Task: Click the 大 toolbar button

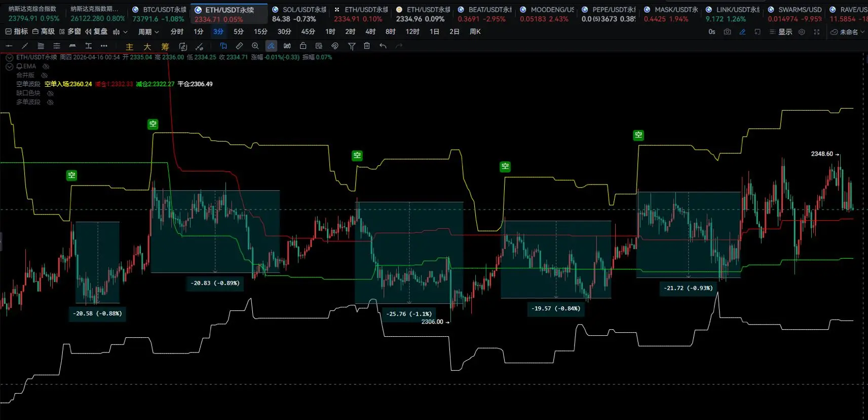Action: pyautogui.click(x=147, y=47)
